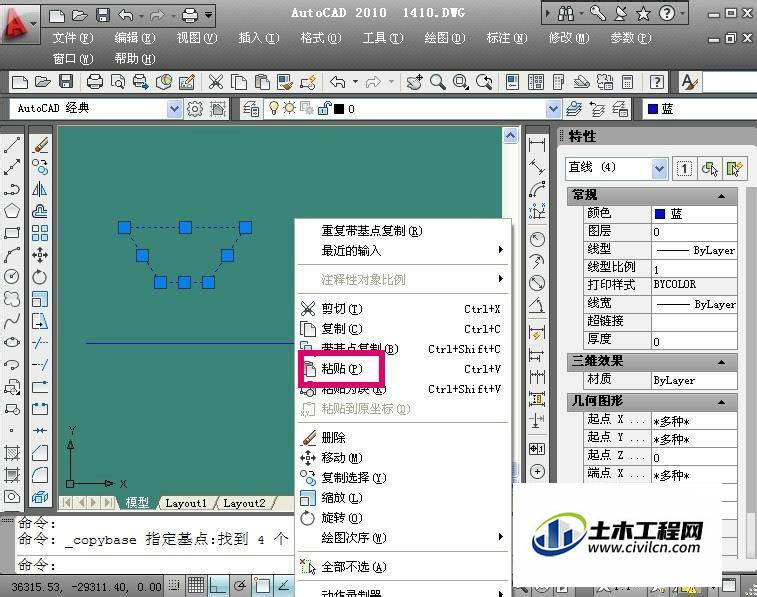Image resolution: width=757 pixels, height=597 pixels.
Task: Expand the 绘图次序 submenu
Action: pyautogui.click(x=404, y=537)
